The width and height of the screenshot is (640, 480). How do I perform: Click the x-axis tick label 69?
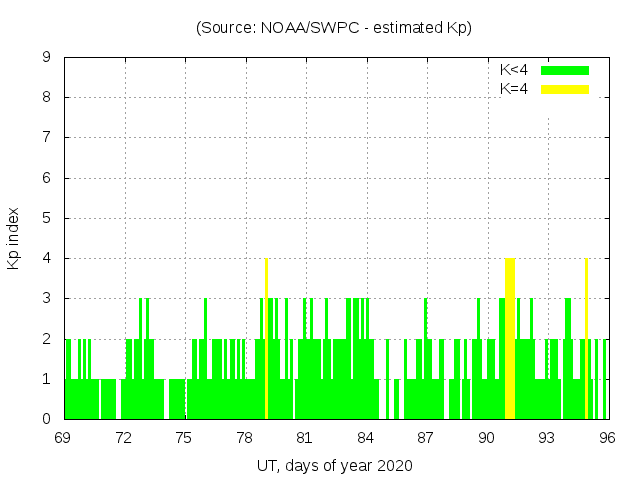click(63, 438)
